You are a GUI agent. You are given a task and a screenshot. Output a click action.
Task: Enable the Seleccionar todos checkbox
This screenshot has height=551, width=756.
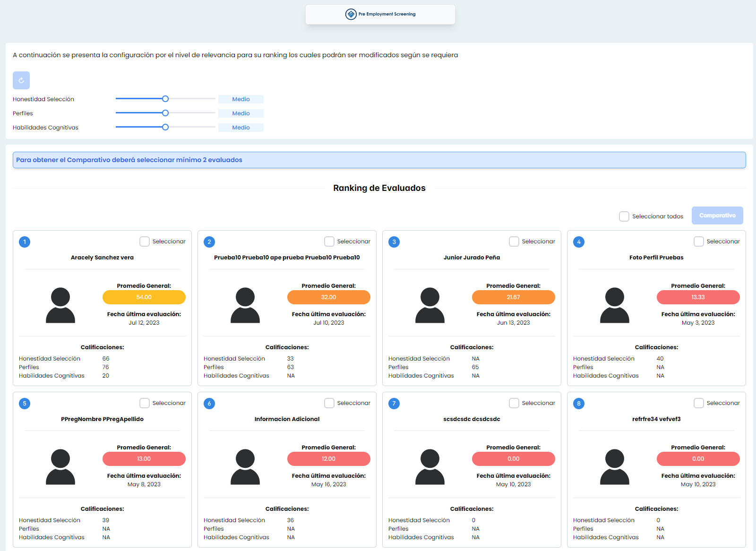[x=624, y=216]
